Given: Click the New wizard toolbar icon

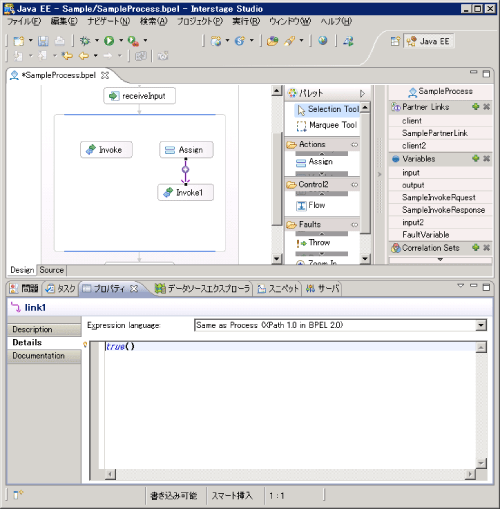Looking at the screenshot, I should [19, 41].
